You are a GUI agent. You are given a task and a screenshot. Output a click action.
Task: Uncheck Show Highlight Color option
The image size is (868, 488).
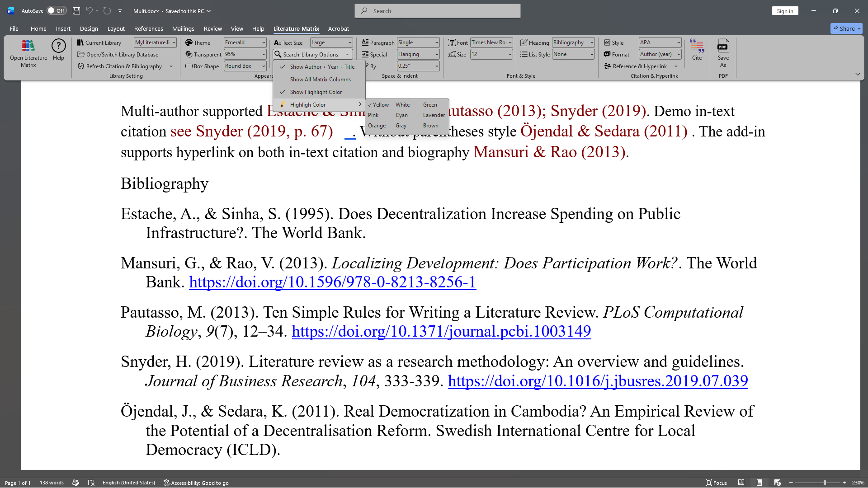319,92
